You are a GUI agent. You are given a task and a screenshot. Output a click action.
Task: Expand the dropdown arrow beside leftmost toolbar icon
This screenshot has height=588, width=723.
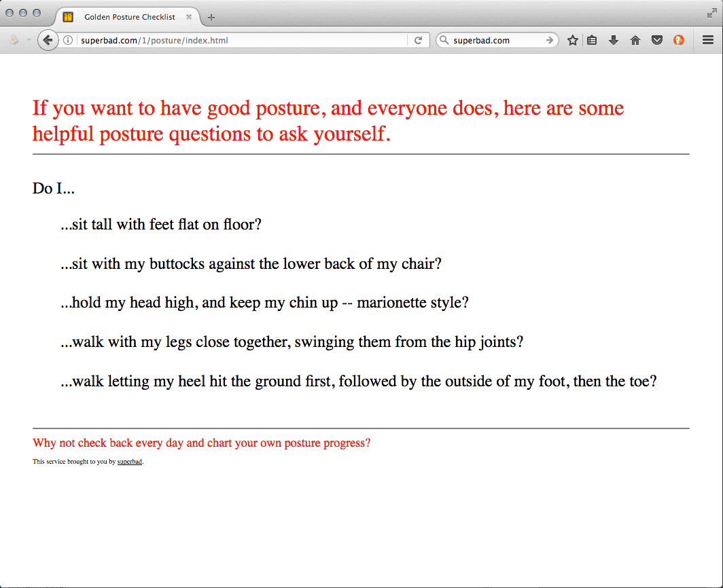pos(29,41)
